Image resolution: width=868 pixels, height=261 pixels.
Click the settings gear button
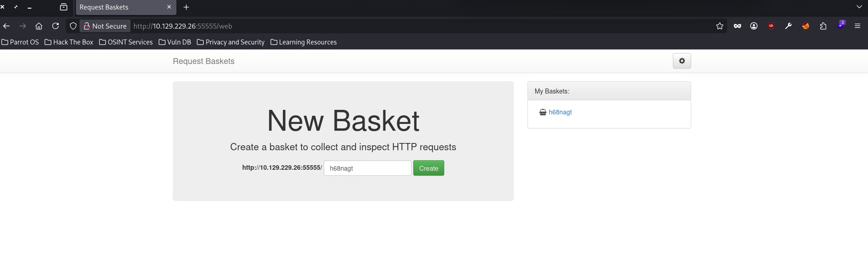[682, 61]
